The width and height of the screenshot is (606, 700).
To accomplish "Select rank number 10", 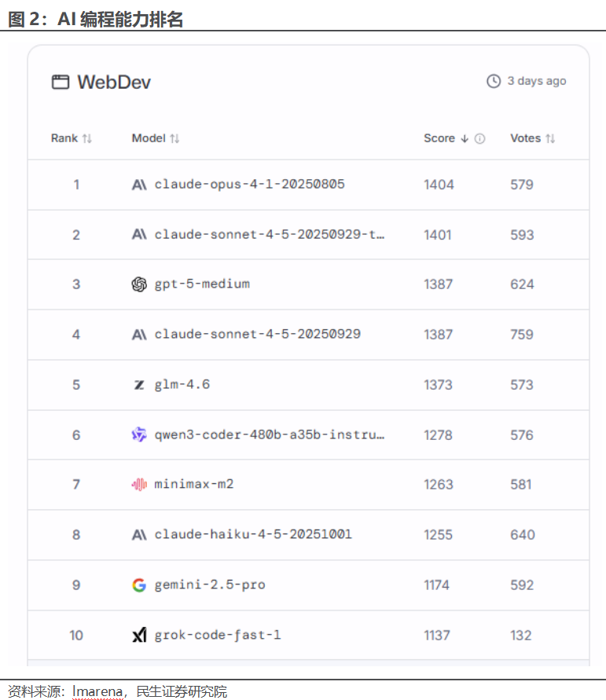I will pyautogui.click(x=76, y=636).
